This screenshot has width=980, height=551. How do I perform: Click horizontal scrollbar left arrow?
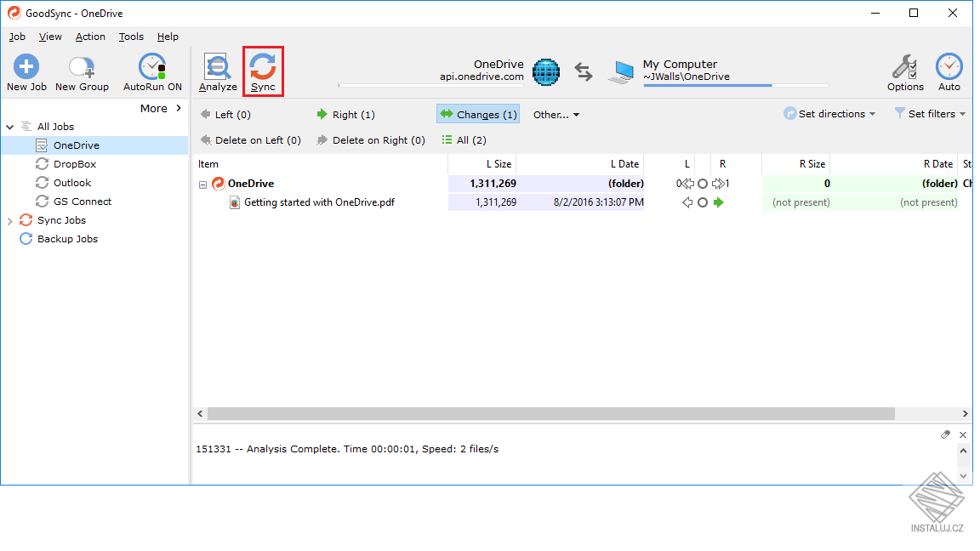(x=200, y=414)
